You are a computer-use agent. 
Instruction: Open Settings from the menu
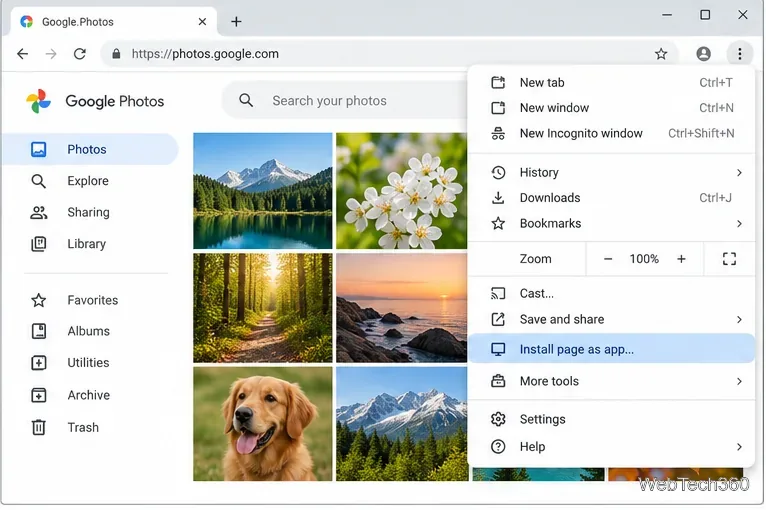[611, 419]
